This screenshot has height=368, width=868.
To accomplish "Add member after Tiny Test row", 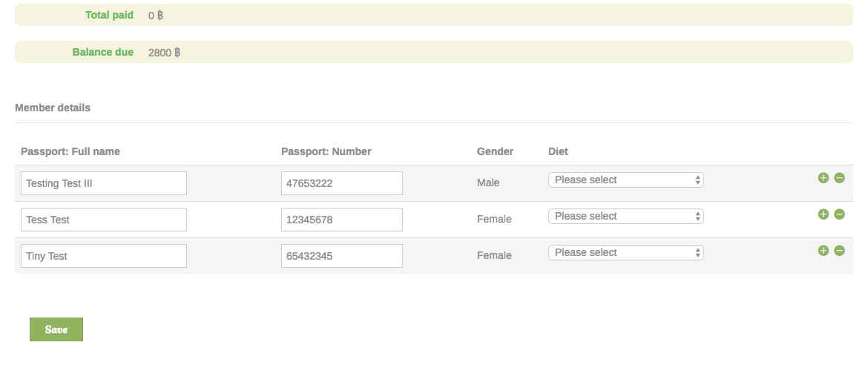I will click(823, 251).
